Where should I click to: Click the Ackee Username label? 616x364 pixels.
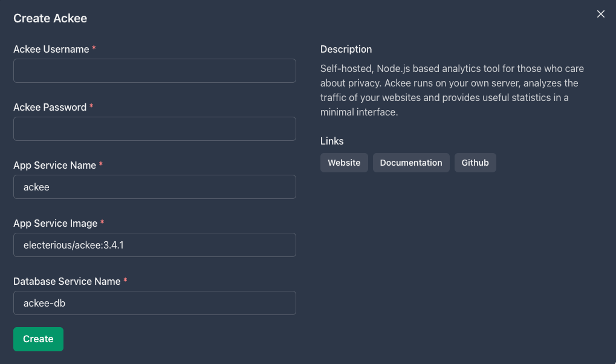(51, 49)
